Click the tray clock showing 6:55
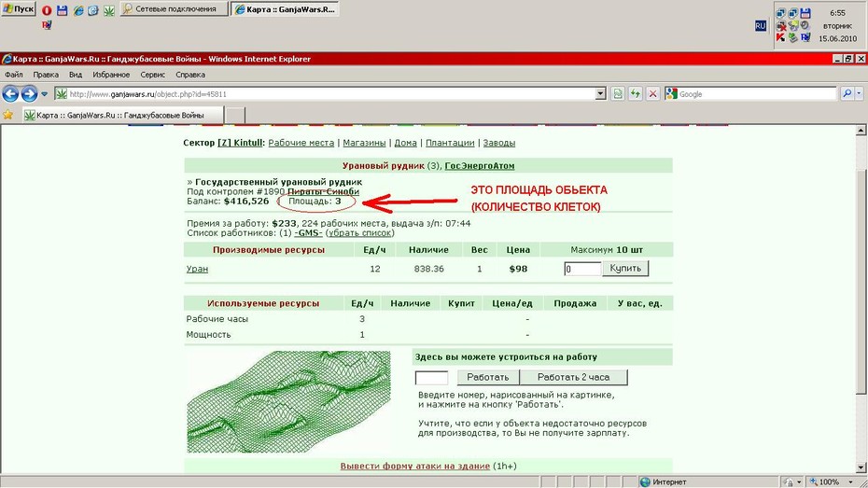Screen dimensions: 868x488 (x=837, y=12)
